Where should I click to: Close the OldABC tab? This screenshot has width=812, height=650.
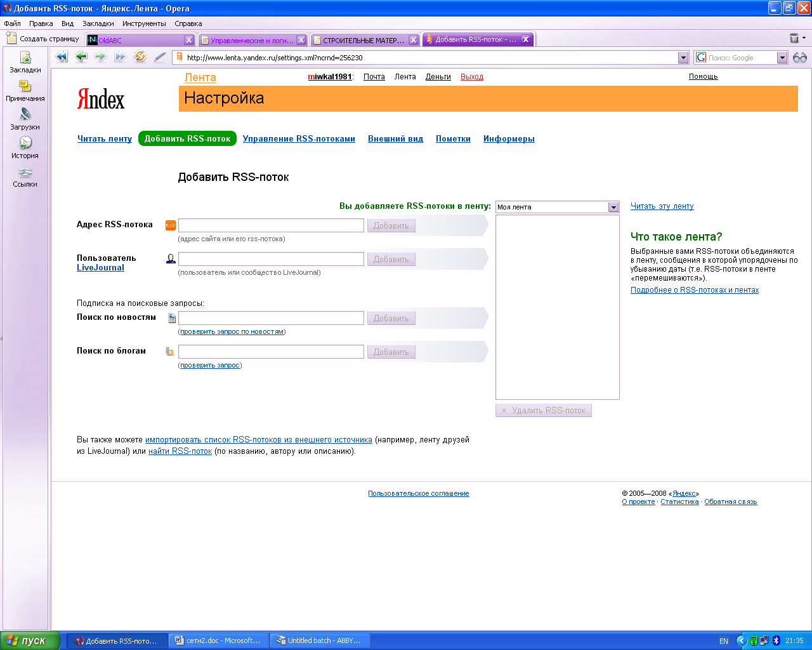188,40
